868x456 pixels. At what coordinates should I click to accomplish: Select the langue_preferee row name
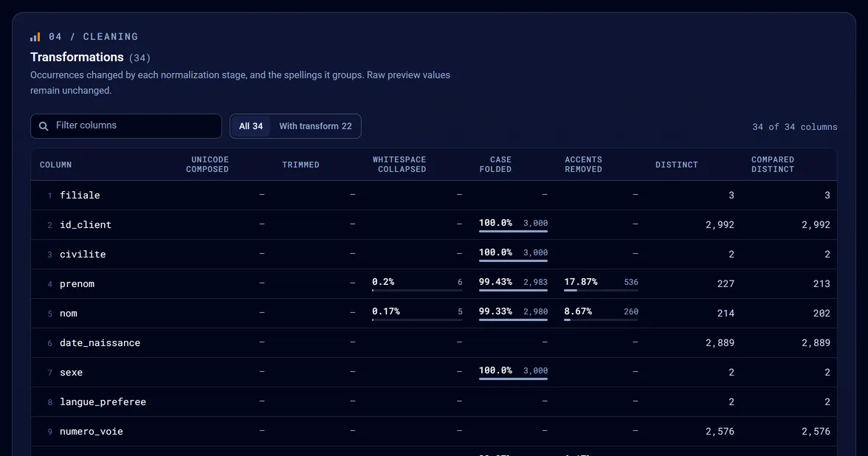pyautogui.click(x=103, y=401)
